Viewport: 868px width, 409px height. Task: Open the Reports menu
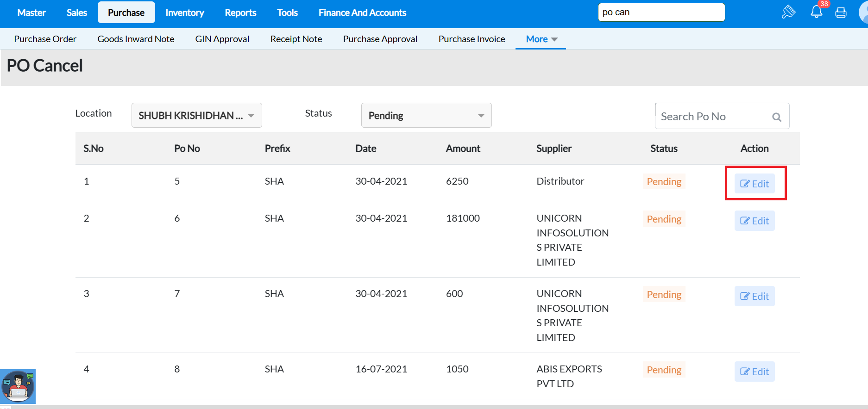pos(240,12)
